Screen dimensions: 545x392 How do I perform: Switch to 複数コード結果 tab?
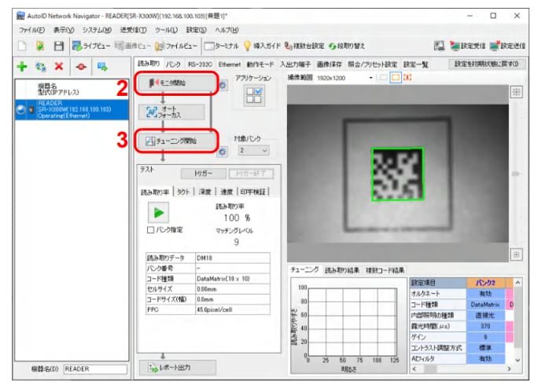[385, 270]
